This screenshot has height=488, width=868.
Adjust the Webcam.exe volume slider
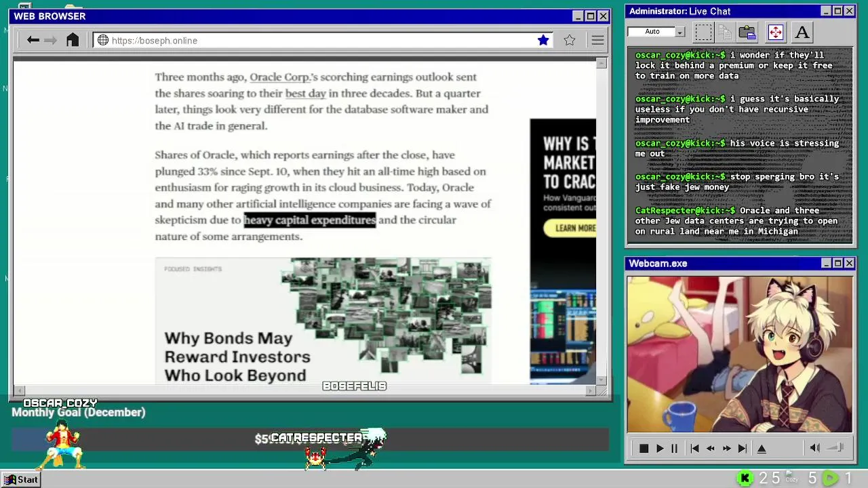pos(836,447)
